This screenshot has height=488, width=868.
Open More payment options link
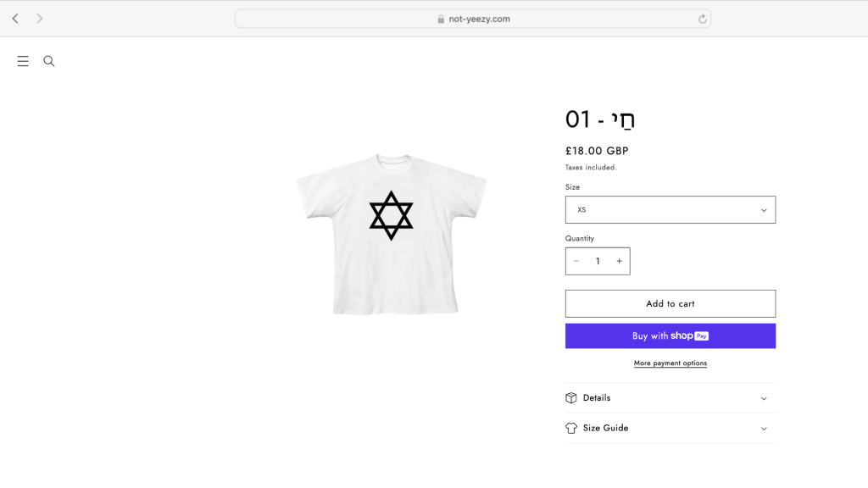click(x=670, y=363)
